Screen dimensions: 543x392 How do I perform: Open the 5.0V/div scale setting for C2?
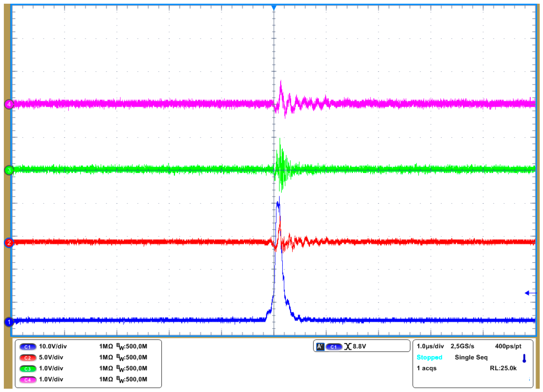(51, 358)
